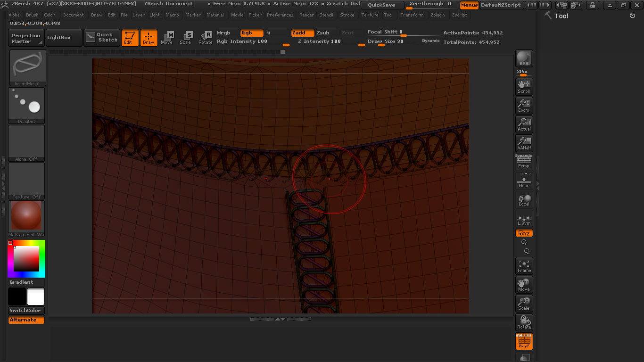The height and width of the screenshot is (362, 644).
Task: Adjust the Z Intensity slider
Action: (331, 41)
